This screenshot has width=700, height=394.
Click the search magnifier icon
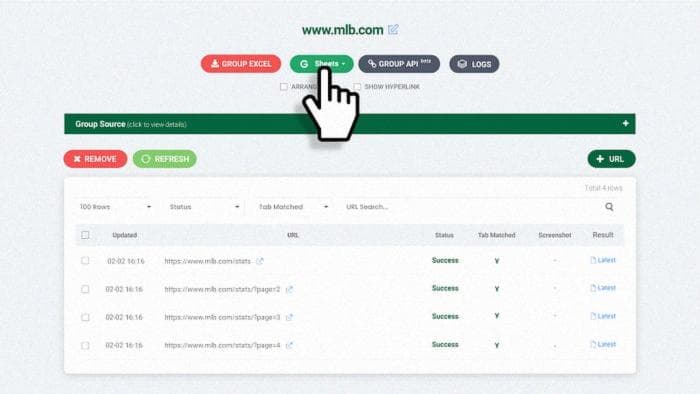(609, 207)
